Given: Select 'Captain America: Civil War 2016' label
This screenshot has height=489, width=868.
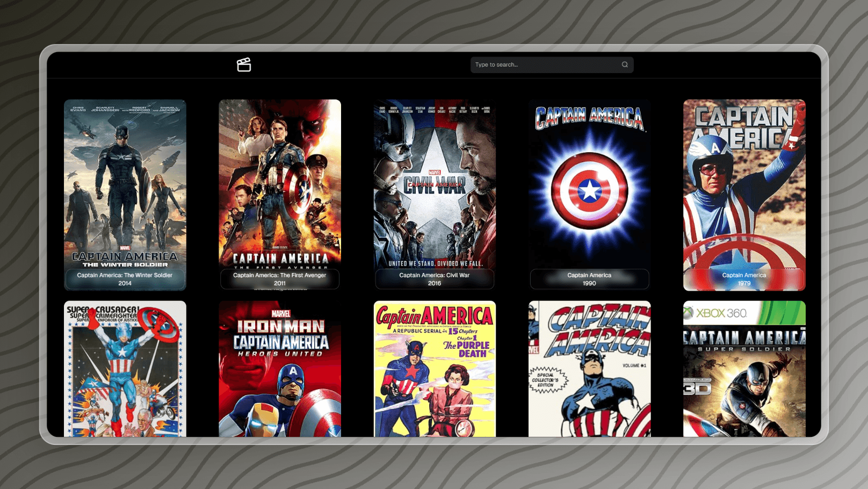Looking at the screenshot, I should pos(435,279).
